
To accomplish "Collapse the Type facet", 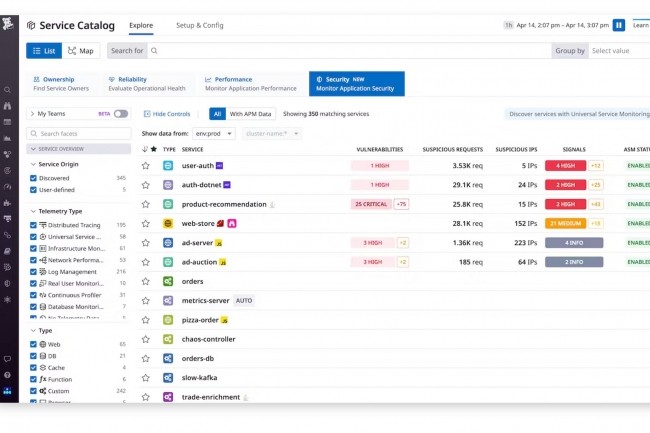I will pyautogui.click(x=33, y=331).
